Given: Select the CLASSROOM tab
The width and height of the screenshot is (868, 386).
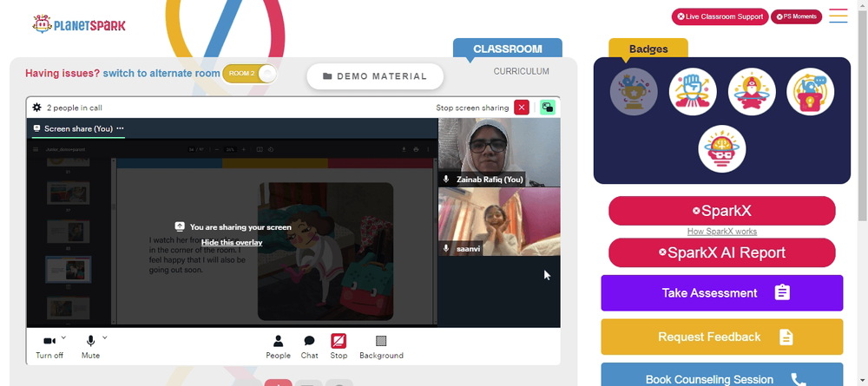Looking at the screenshot, I should tap(508, 49).
